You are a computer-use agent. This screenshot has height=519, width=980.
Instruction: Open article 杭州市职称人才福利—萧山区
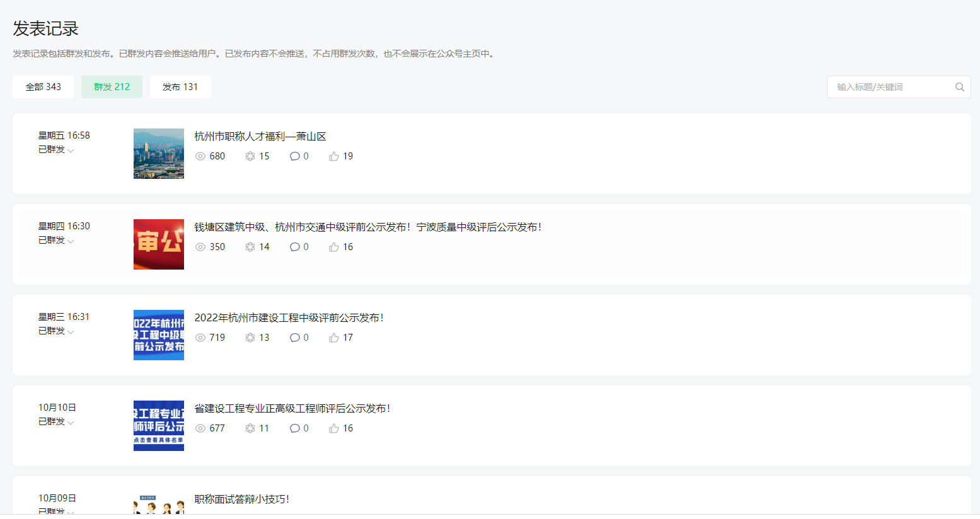(x=260, y=136)
